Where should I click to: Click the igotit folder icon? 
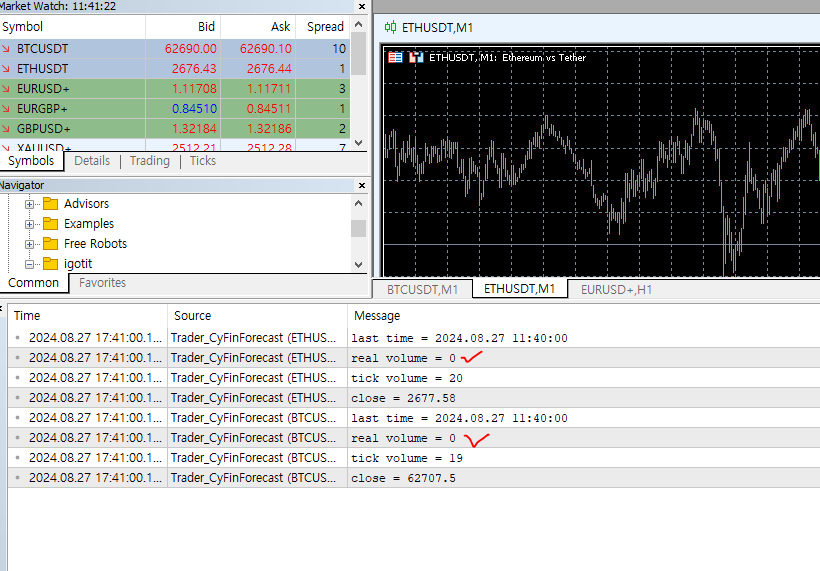[x=50, y=264]
